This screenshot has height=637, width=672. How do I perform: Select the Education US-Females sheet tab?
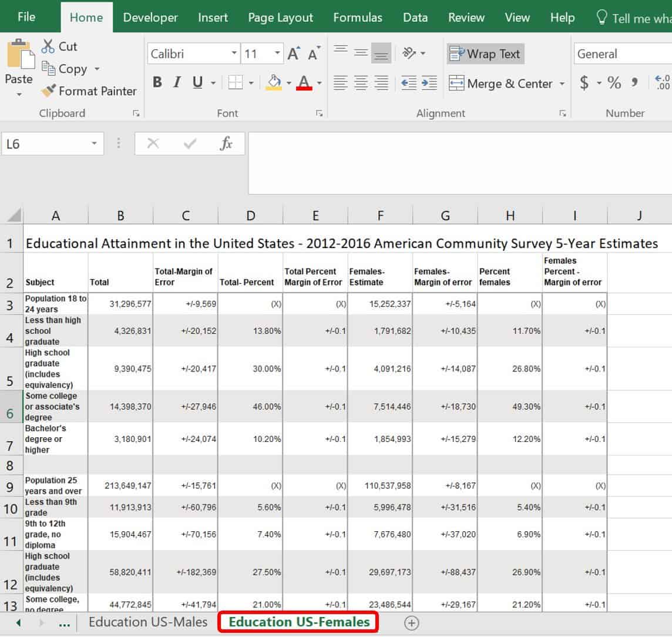pyautogui.click(x=299, y=622)
